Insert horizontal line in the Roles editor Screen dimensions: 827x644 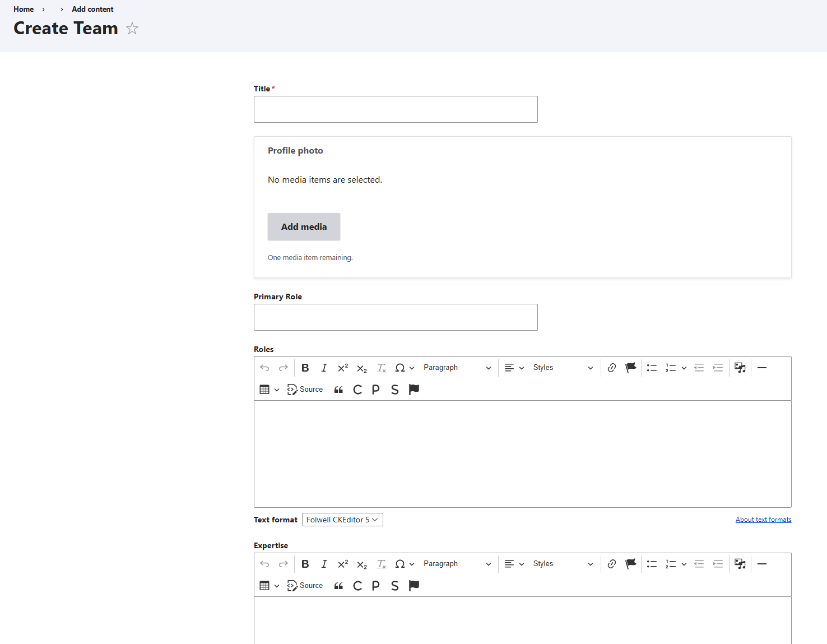tap(762, 368)
